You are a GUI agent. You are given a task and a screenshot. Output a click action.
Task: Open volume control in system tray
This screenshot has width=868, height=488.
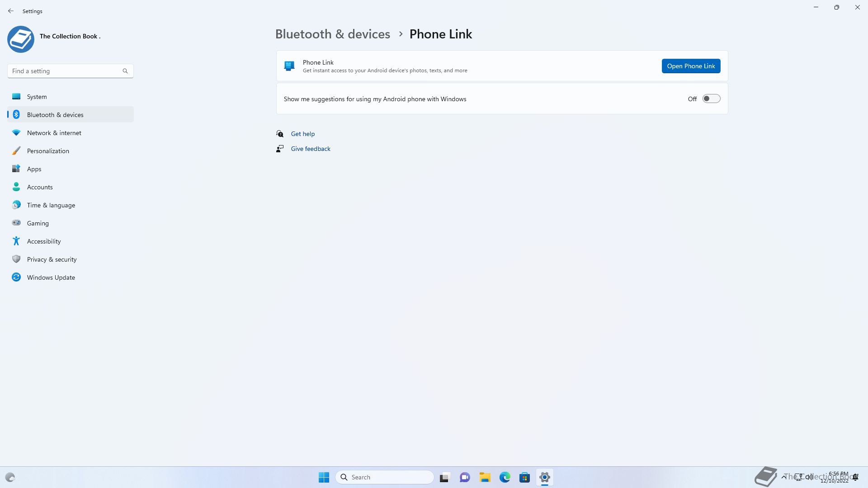coord(809,477)
